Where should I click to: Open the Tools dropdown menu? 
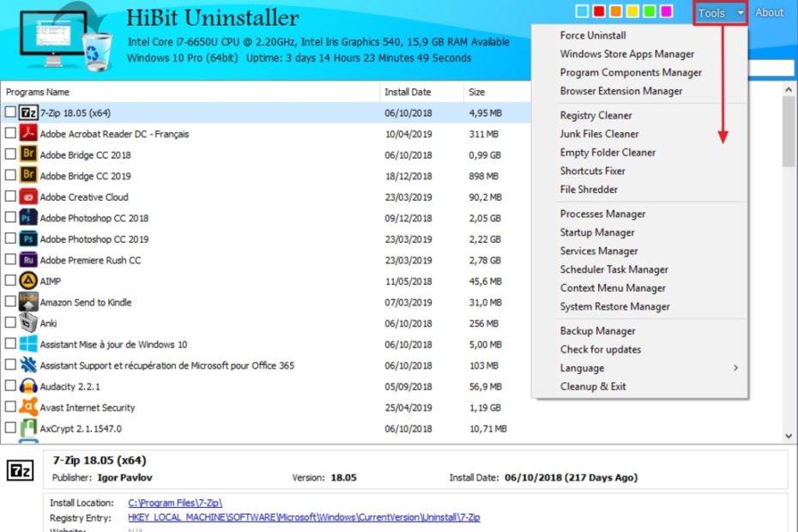[720, 13]
